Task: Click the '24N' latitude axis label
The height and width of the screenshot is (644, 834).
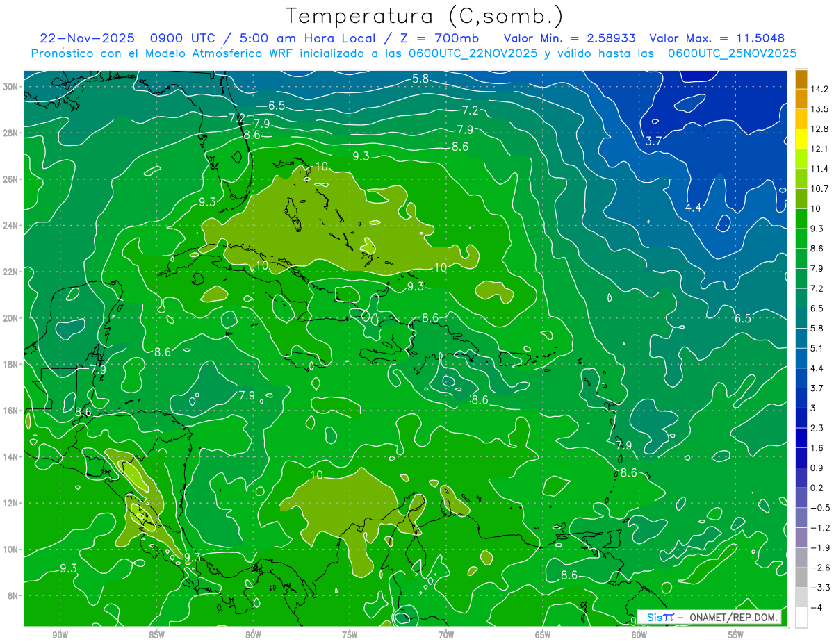Action: 10,226
